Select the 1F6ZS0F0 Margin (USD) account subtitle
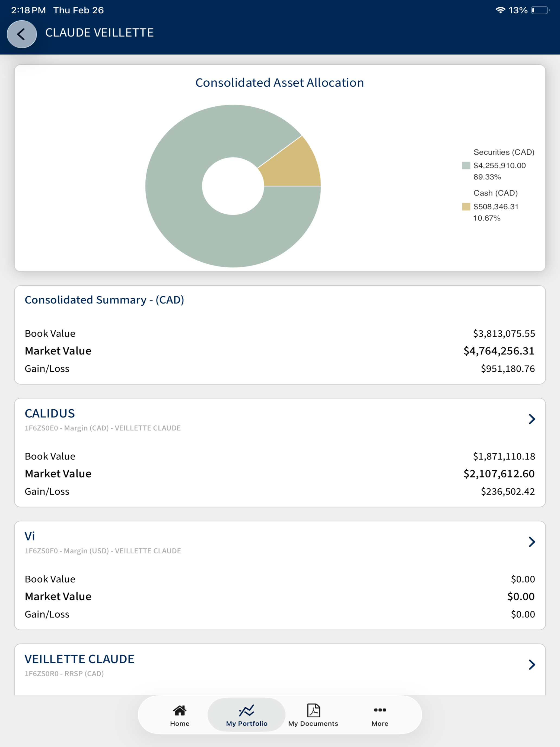This screenshot has width=560, height=747. [x=103, y=551]
